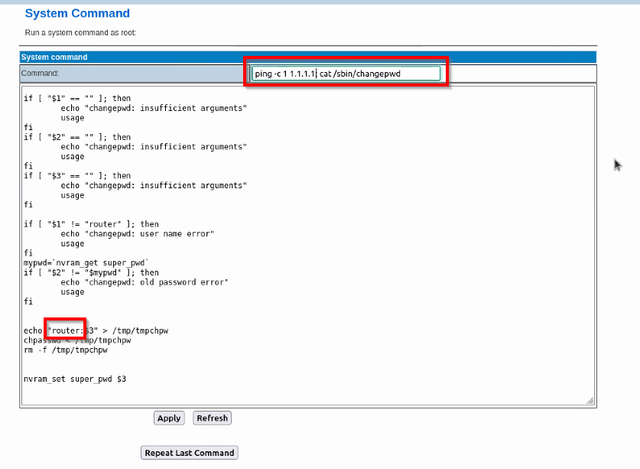Click 'Run a system command as root' text
The width and height of the screenshot is (640, 469).
pyautogui.click(x=80, y=33)
